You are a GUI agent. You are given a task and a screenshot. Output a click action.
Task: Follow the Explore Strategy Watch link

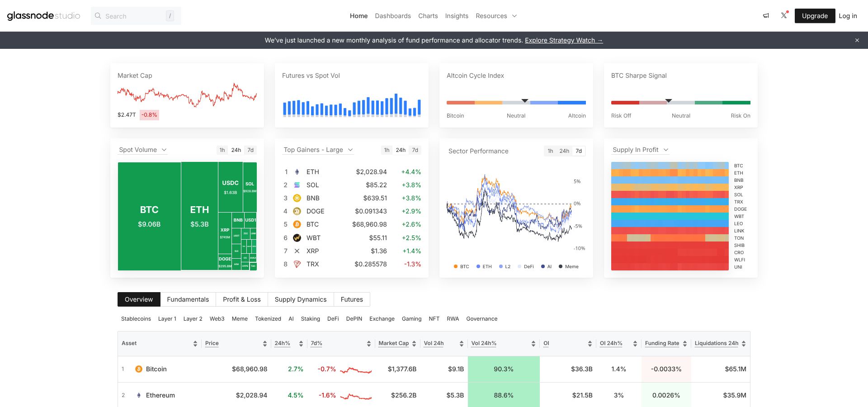tap(563, 40)
